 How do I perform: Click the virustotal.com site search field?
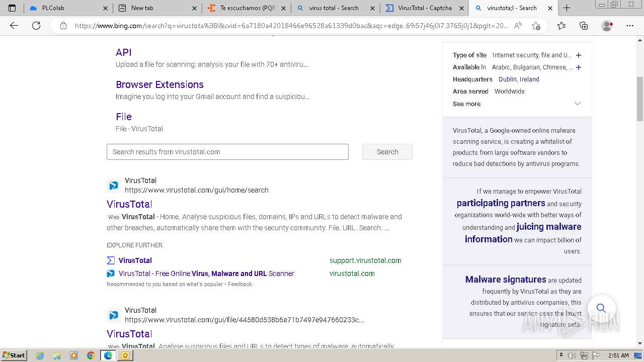pyautogui.click(x=227, y=152)
